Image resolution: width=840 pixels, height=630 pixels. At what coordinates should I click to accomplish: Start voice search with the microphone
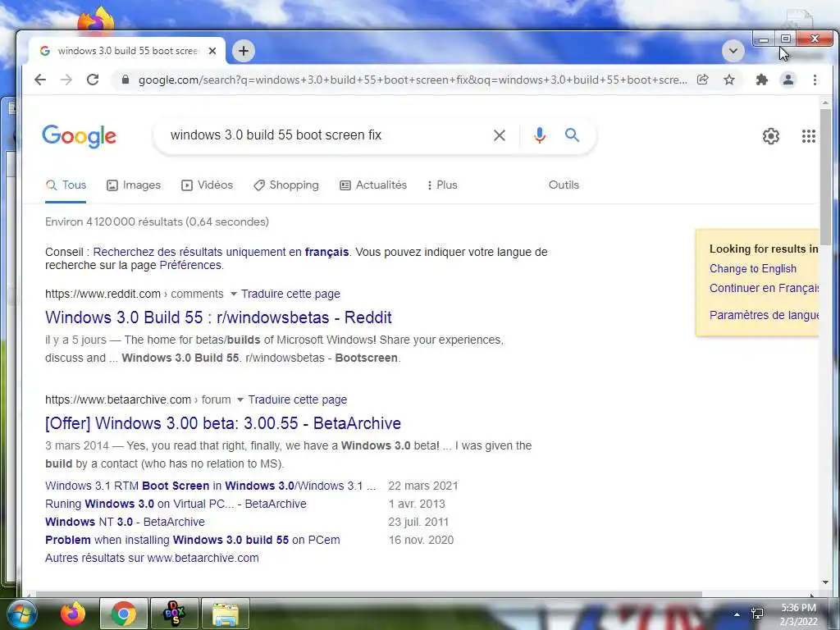pos(540,135)
